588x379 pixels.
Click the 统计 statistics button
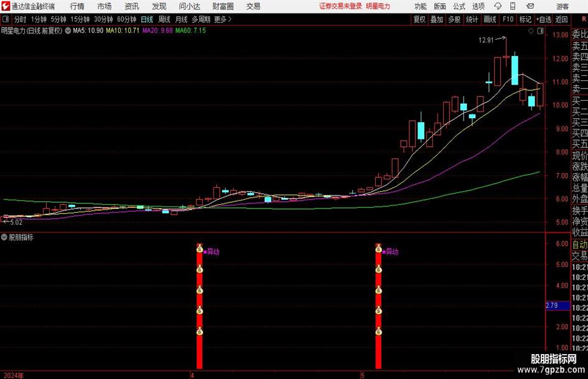(x=472, y=19)
